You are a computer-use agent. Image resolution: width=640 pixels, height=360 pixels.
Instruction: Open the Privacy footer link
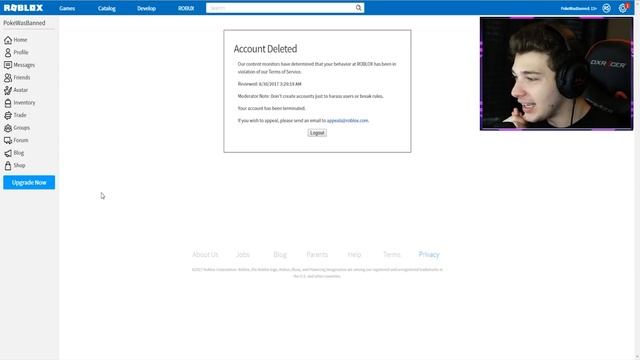(429, 254)
